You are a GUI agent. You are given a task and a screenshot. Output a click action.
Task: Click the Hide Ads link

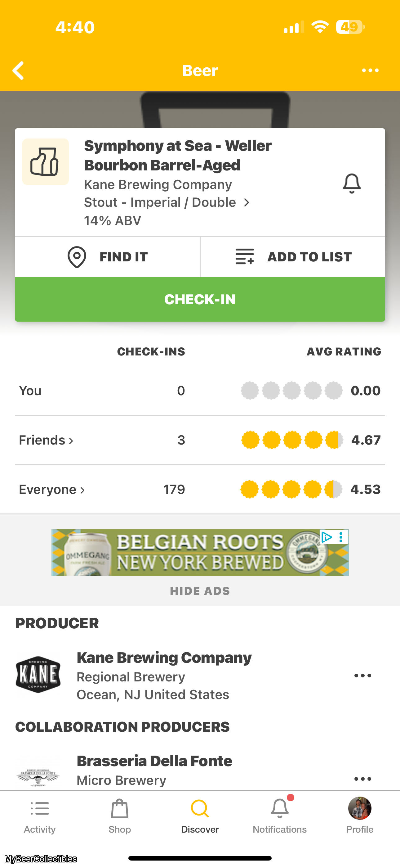point(200,591)
